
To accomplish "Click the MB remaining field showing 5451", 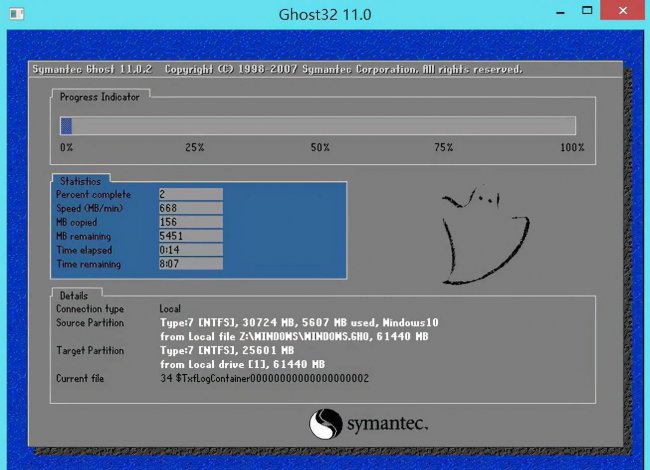I will point(191,236).
